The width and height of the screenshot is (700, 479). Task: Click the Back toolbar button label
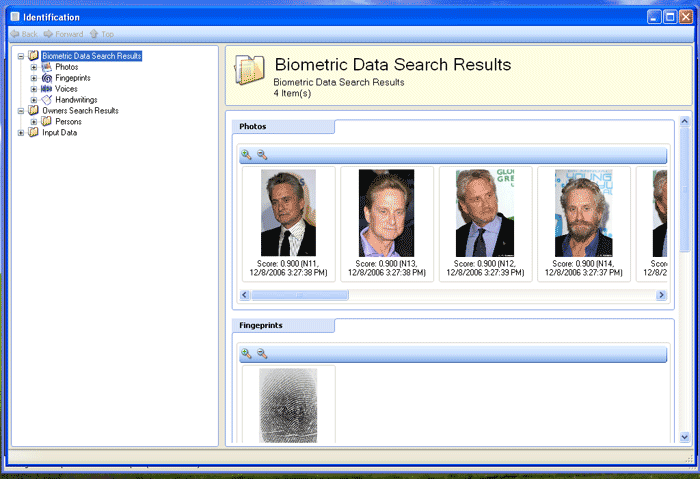(x=29, y=34)
